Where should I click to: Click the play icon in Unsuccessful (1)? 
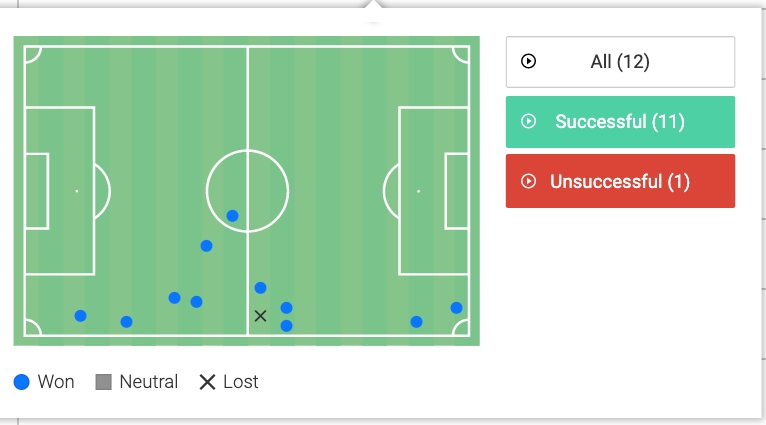coord(529,182)
